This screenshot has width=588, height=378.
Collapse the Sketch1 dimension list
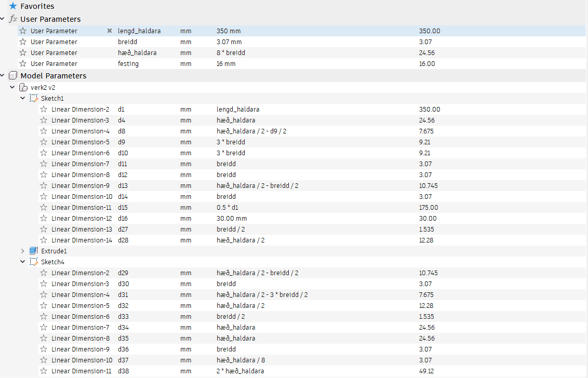tap(22, 98)
